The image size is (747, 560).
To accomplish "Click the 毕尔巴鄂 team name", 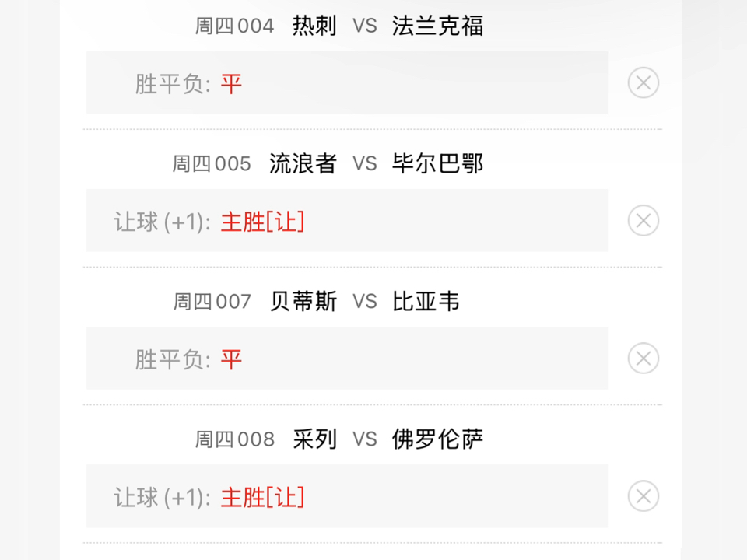I will [437, 163].
